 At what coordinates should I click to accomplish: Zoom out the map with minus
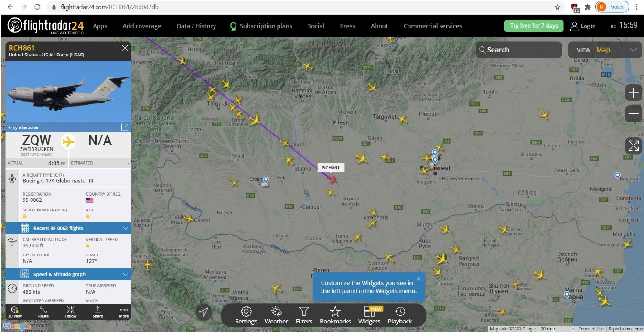tap(633, 114)
